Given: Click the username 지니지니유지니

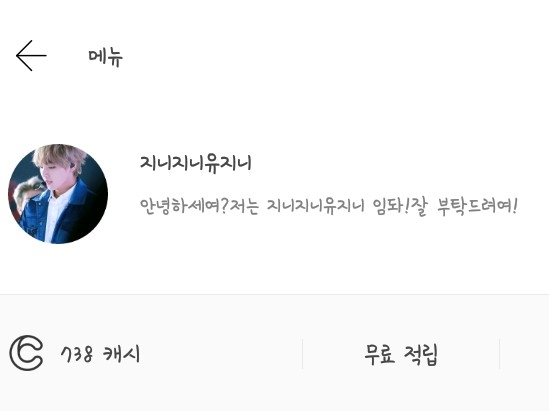Looking at the screenshot, I should [x=196, y=163].
